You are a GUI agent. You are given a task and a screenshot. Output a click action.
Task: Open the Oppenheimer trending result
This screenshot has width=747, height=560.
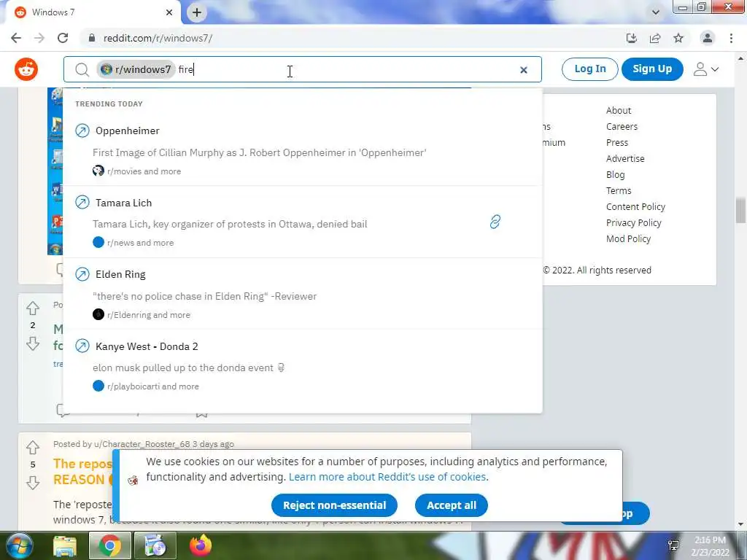click(x=303, y=150)
